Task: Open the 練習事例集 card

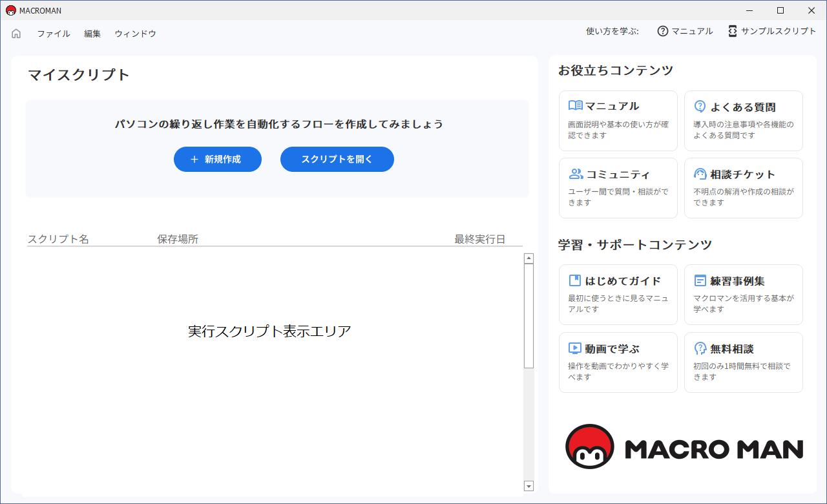Action: tap(744, 295)
